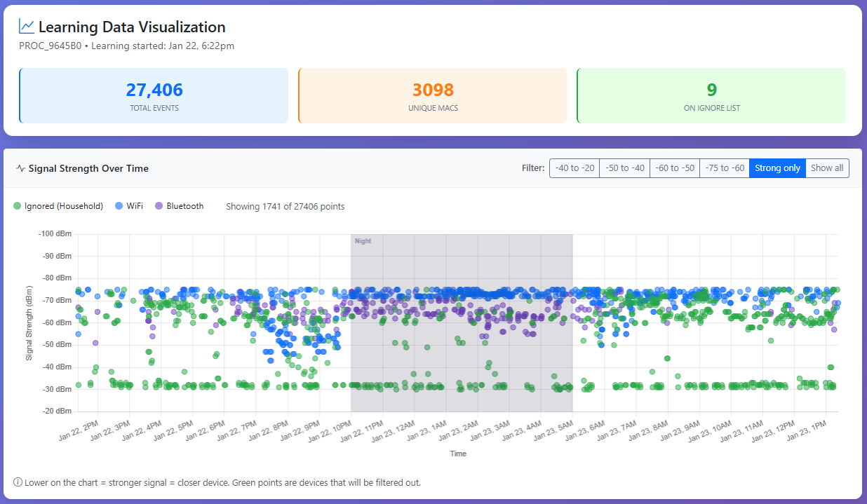The image size is (867, 504).
Task: Apply the -40 to -20 signal filter
Action: pyautogui.click(x=574, y=168)
